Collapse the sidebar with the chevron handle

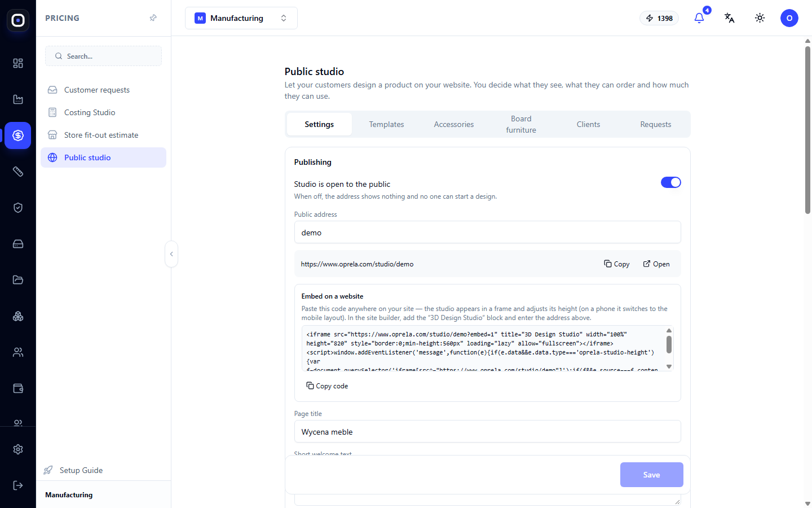point(171,254)
